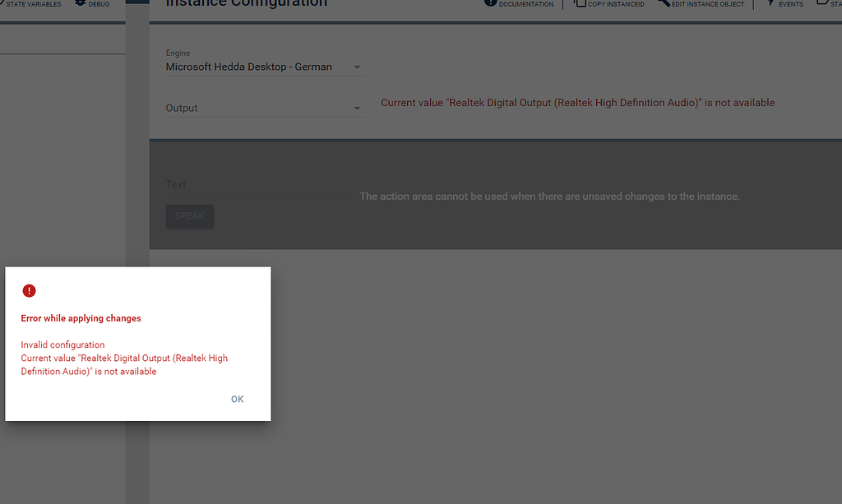Click the red error exclamation icon
This screenshot has height=504, width=842.
pos(29,290)
